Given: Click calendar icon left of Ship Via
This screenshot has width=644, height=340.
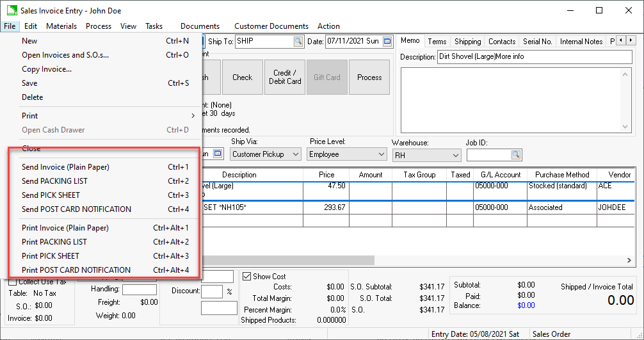Looking at the screenshot, I should click(218, 154).
